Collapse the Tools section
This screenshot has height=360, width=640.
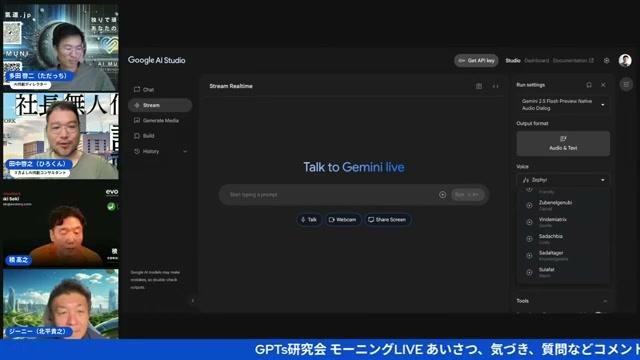click(x=605, y=301)
